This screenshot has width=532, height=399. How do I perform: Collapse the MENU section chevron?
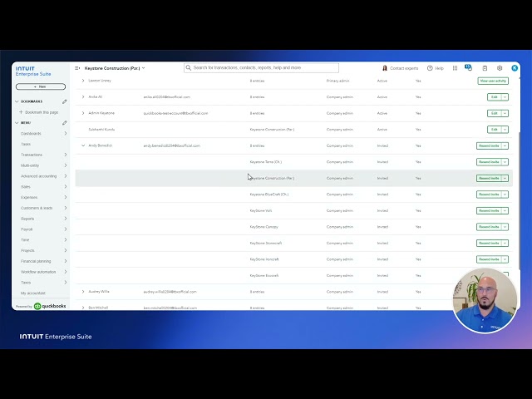pyautogui.click(x=17, y=123)
